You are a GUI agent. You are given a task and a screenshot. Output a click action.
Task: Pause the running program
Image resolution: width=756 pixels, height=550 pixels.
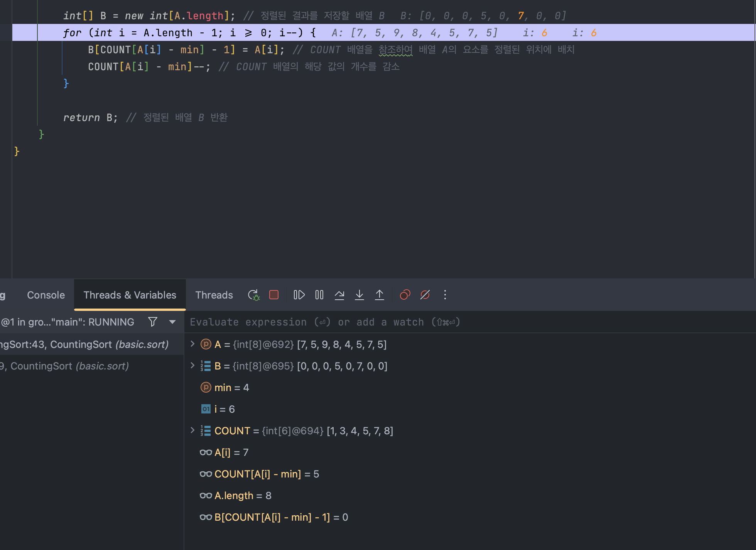tap(319, 295)
